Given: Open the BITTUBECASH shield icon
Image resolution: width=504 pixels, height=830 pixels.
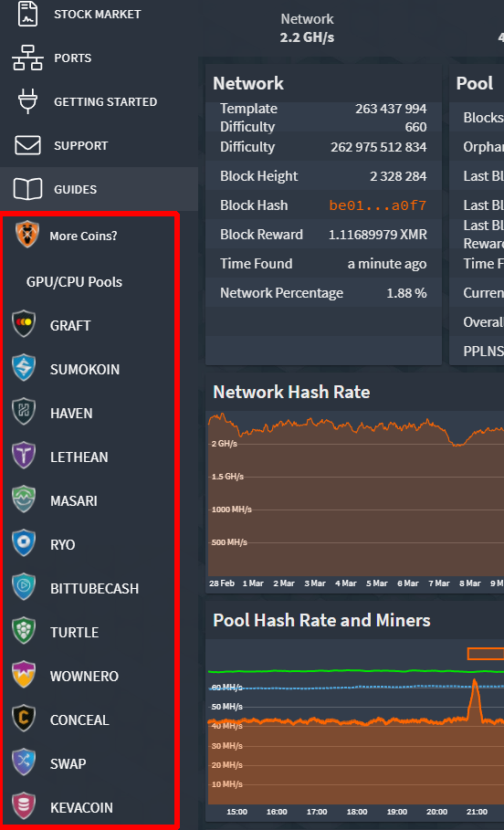Looking at the screenshot, I should [x=24, y=587].
